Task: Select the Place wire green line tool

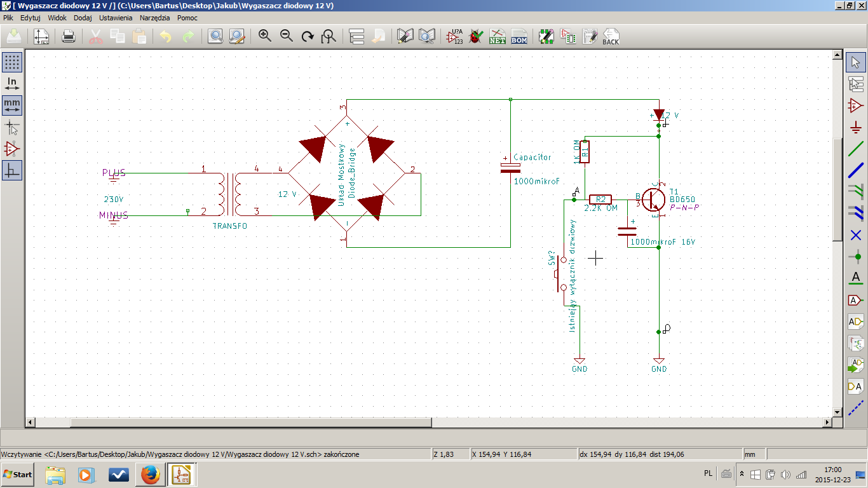Action: (x=856, y=149)
